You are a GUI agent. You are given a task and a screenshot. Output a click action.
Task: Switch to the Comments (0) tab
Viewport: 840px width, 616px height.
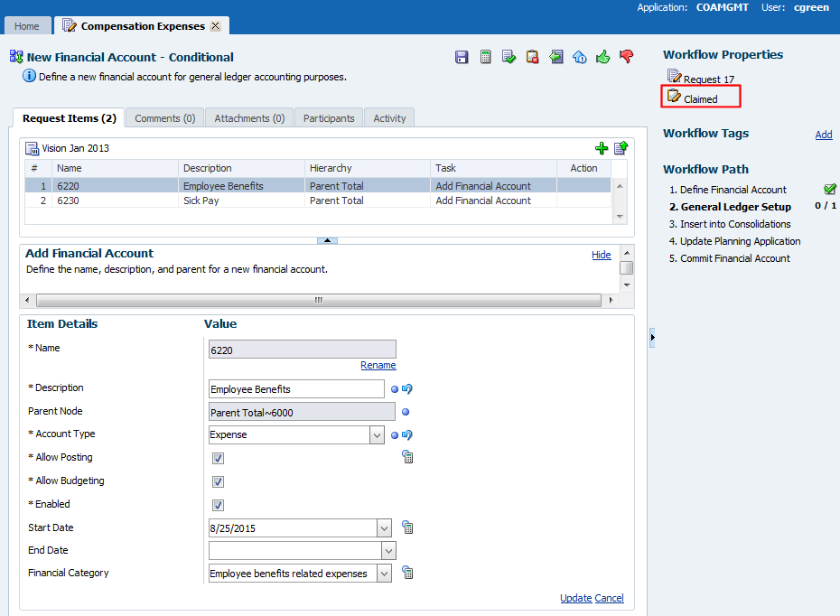164,118
